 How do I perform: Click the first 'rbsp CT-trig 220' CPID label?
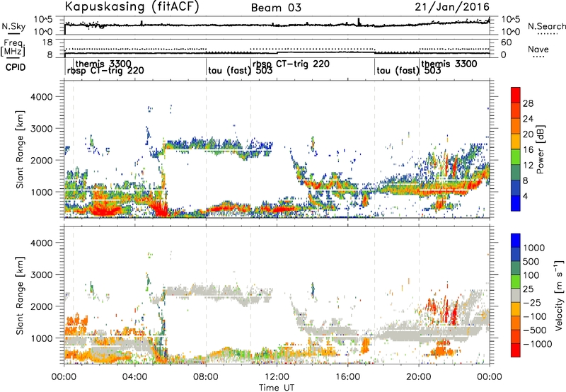pos(105,71)
